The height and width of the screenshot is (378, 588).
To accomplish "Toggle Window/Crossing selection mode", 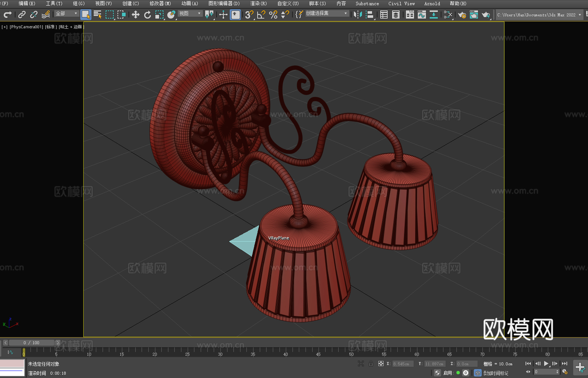I will pos(122,14).
